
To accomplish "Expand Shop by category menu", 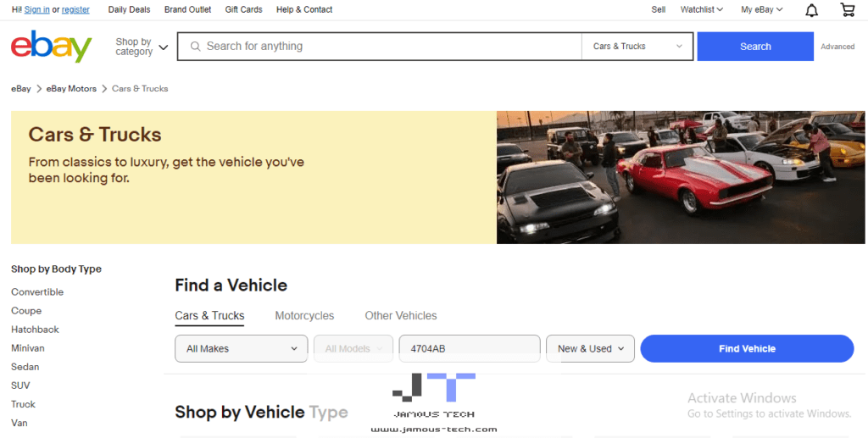I will click(x=142, y=47).
